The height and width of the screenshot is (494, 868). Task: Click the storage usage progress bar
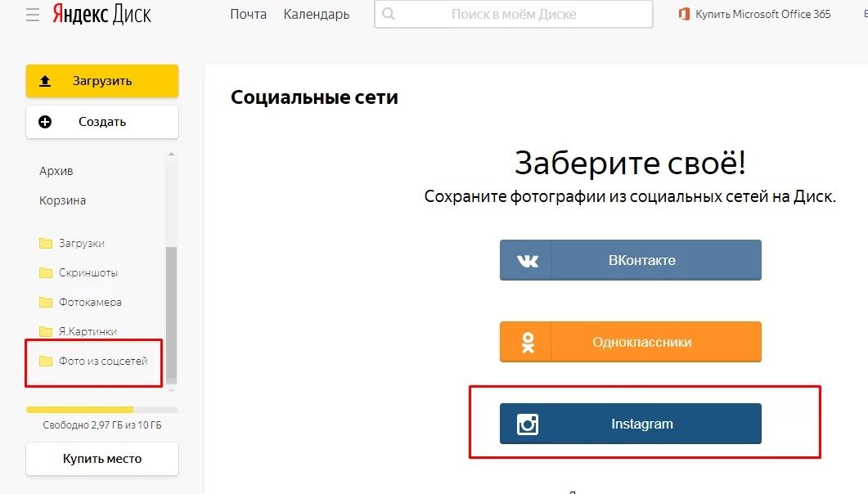pyautogui.click(x=102, y=410)
